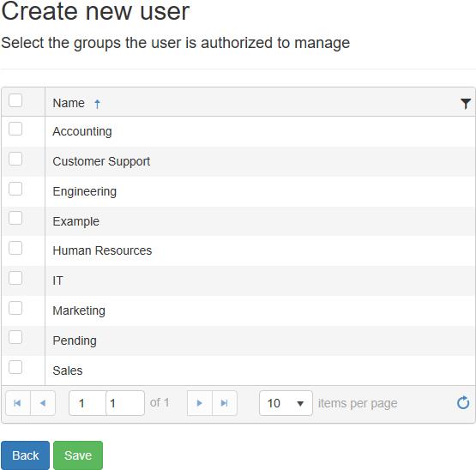
Task: Toggle the select-all checkbox in the header
Action: point(15,100)
